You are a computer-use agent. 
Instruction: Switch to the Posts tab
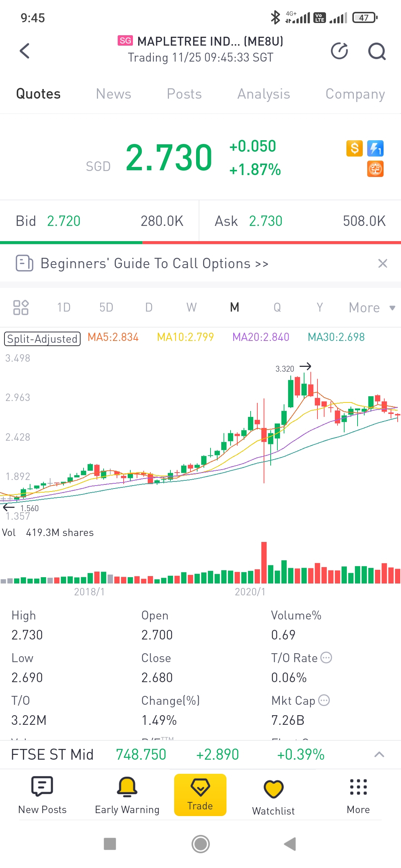pyautogui.click(x=184, y=94)
